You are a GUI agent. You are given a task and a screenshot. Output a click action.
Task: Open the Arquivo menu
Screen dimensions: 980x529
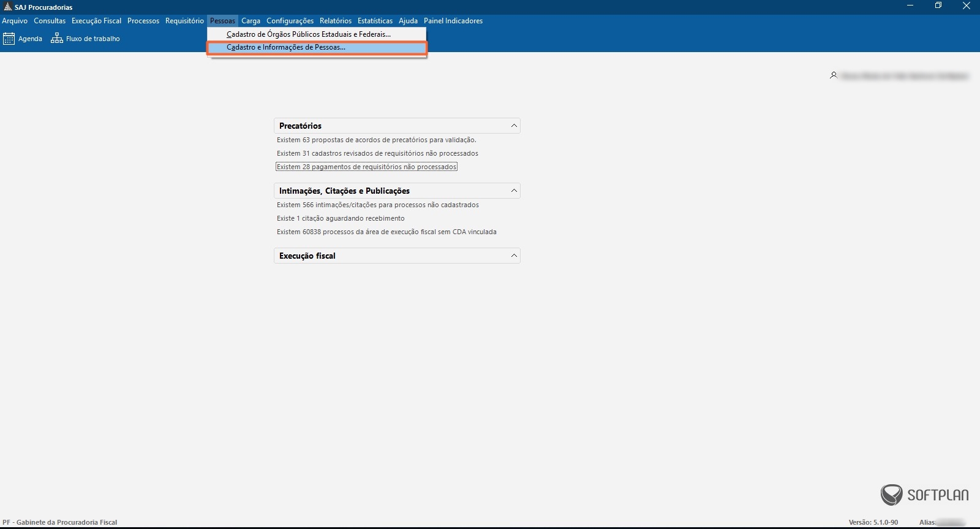point(15,21)
